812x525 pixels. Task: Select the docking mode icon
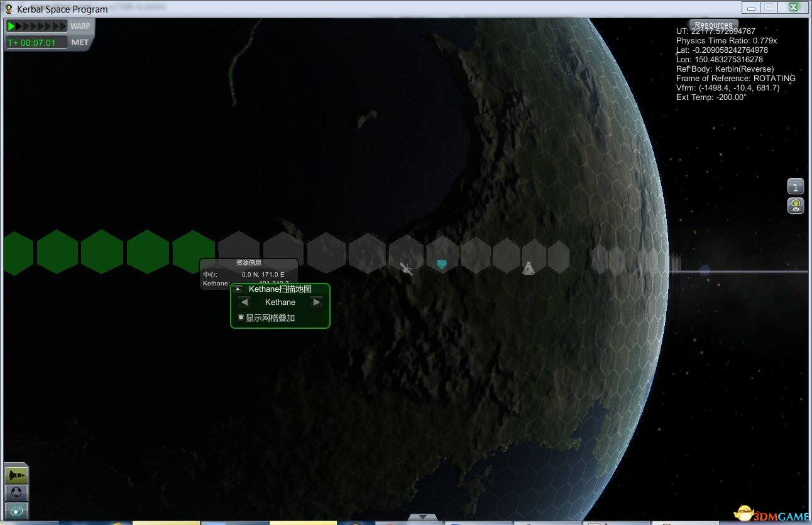tap(16, 493)
